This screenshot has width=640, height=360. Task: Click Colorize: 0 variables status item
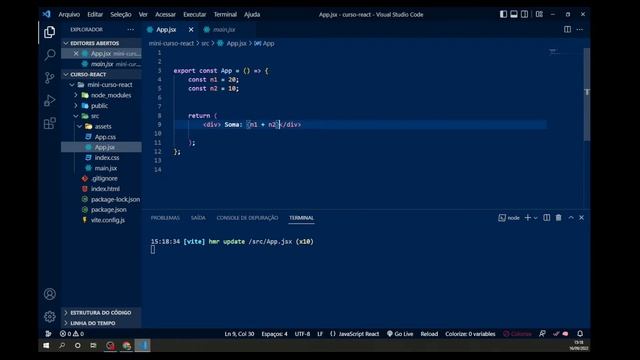point(470,334)
